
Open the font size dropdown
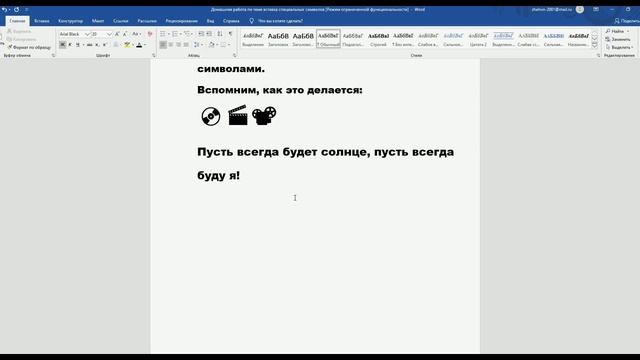click(109, 34)
